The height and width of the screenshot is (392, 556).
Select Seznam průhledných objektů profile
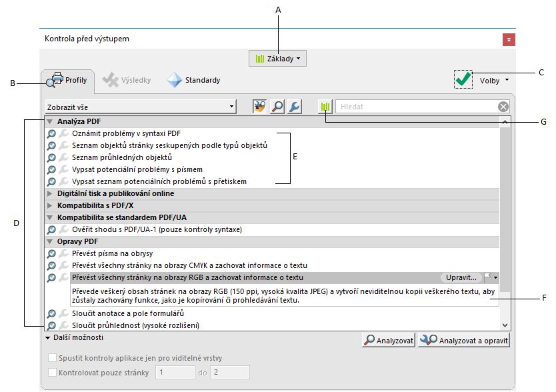pyautogui.click(x=121, y=157)
